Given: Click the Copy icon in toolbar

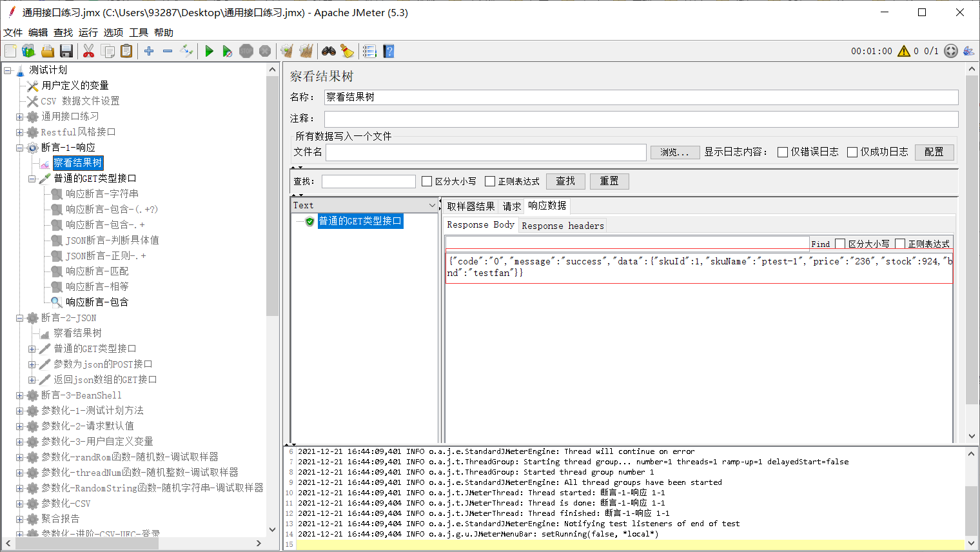Looking at the screenshot, I should [x=108, y=51].
